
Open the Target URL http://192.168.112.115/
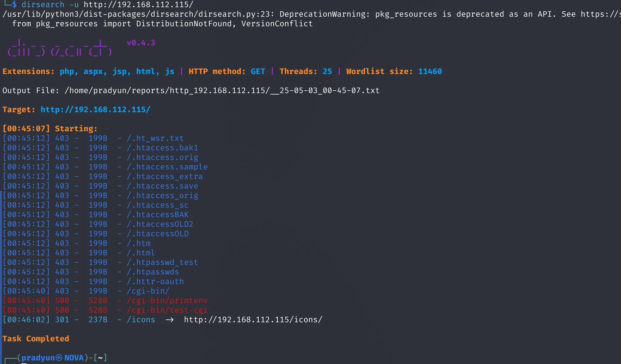point(95,109)
